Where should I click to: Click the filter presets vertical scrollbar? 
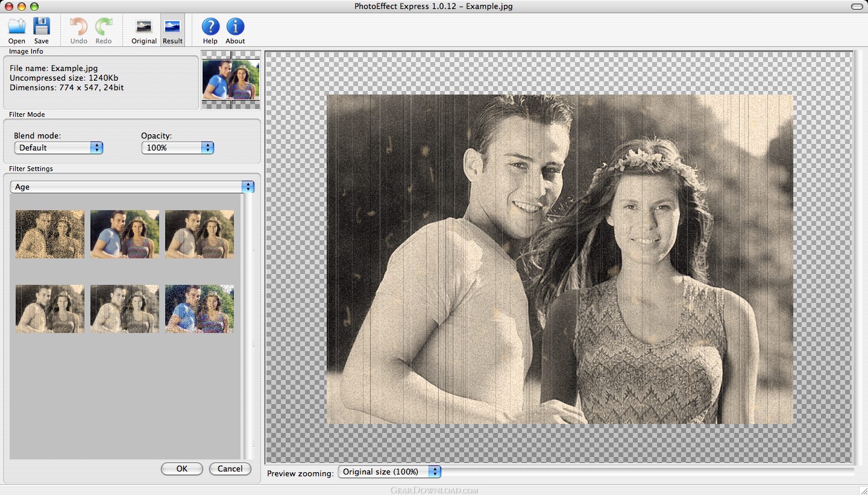(247, 326)
